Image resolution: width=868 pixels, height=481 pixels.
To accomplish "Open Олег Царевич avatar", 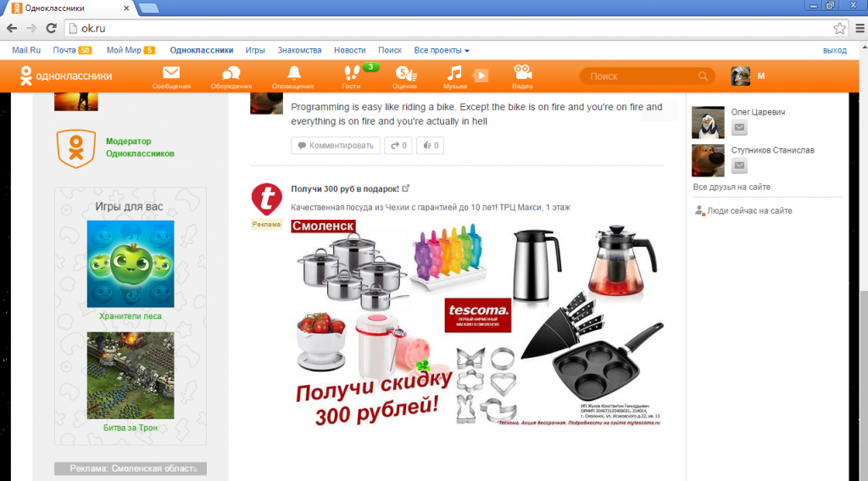I will (708, 122).
